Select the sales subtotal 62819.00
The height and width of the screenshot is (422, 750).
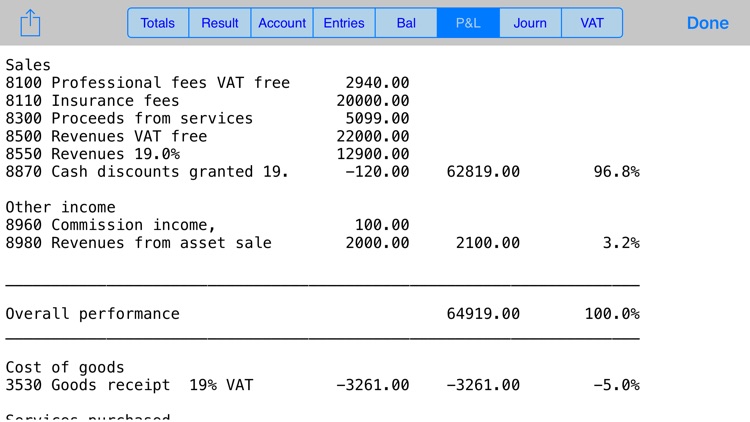click(x=483, y=172)
